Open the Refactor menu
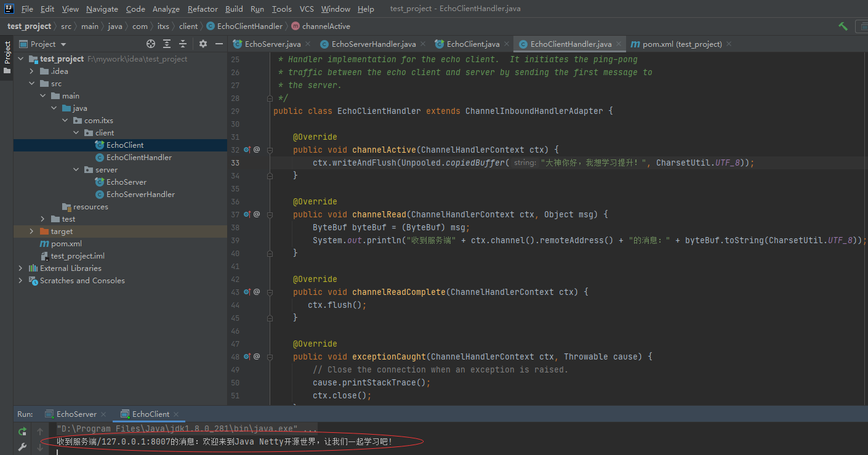The width and height of the screenshot is (868, 455). coord(203,9)
